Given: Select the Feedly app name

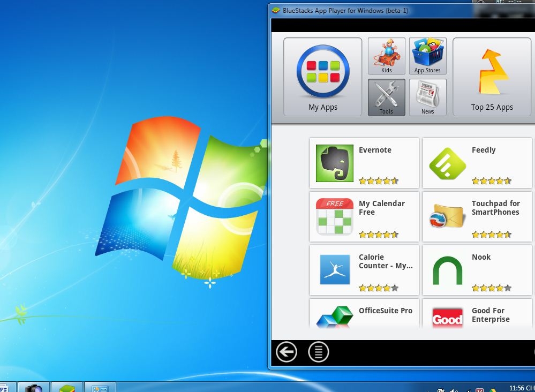Looking at the screenshot, I should coord(484,150).
